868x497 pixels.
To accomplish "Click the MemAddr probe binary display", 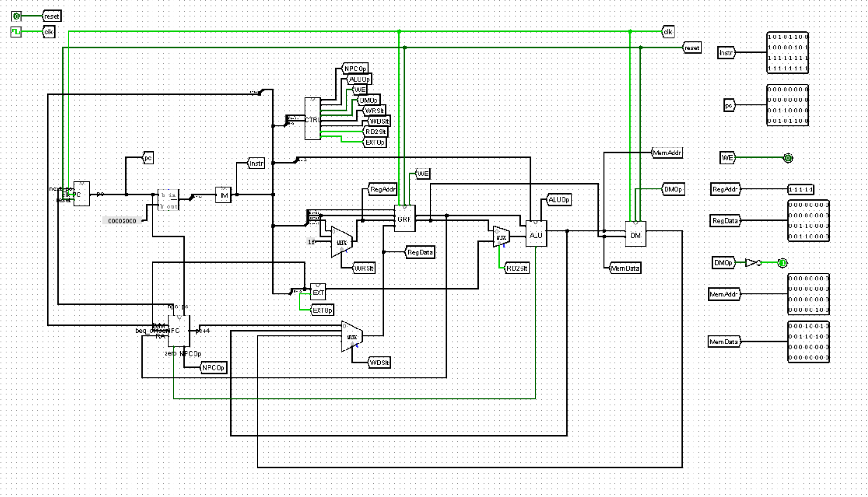I will click(x=808, y=294).
